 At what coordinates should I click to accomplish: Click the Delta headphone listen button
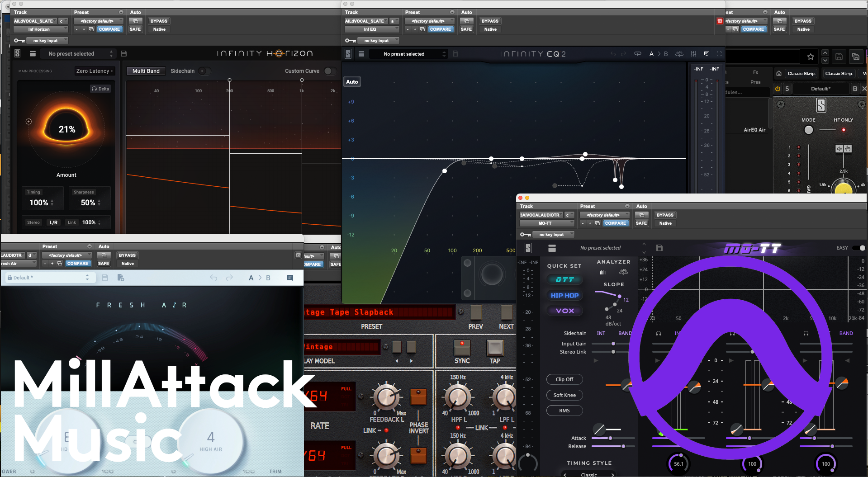(x=100, y=89)
